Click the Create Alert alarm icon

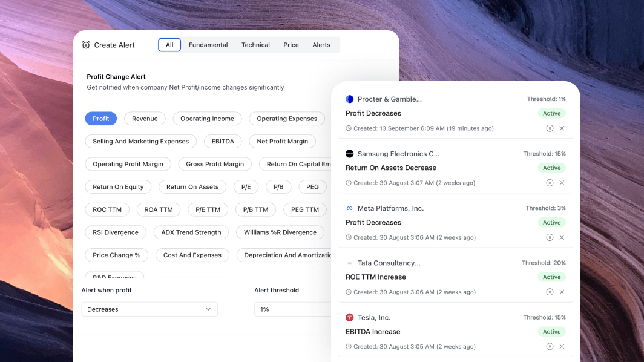click(x=86, y=45)
